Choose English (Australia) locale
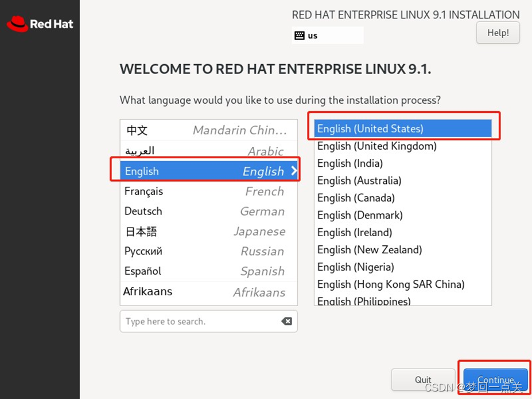Viewport: 532px width, 399px height. 403,181
